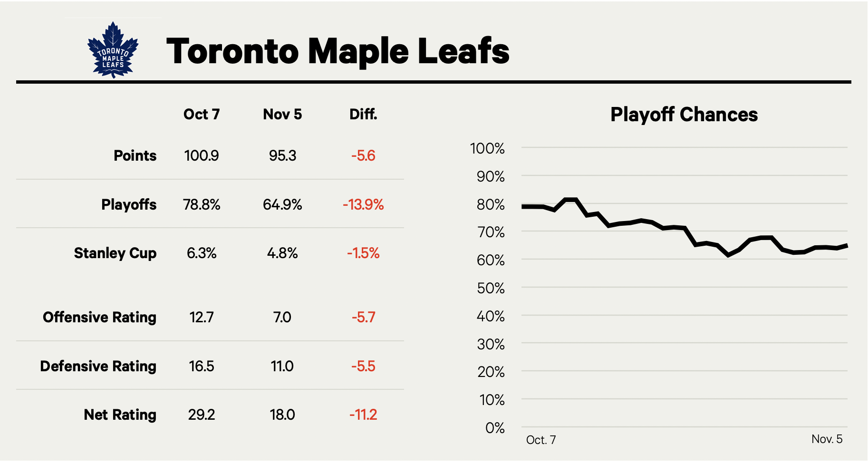Click the -11.2 net rating difference
The width and height of the screenshot is (868, 463).
click(x=363, y=415)
